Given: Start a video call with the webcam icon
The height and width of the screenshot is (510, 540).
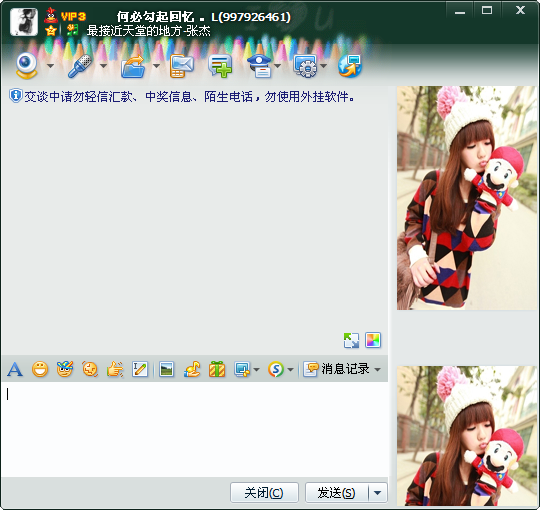Looking at the screenshot, I should tap(26, 65).
